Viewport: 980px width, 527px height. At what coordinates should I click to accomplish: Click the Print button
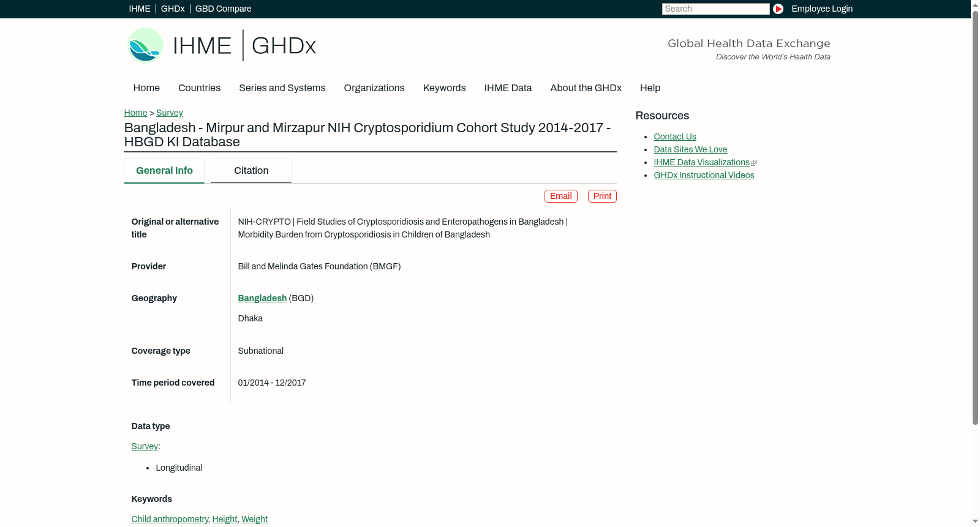[602, 196]
